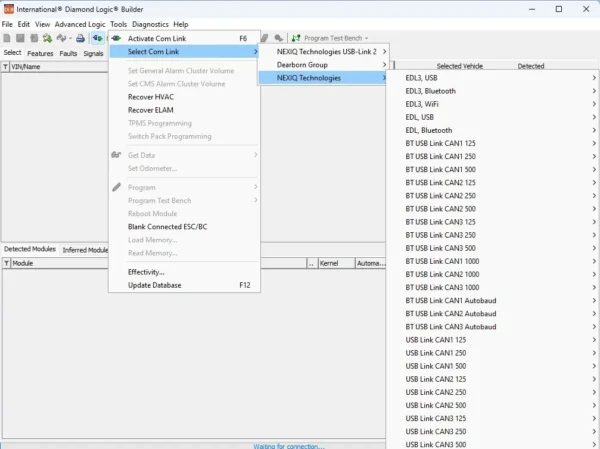Click the greyed pencil toolbar icon
Viewport: 600px width, 449px height.
click(x=264, y=38)
